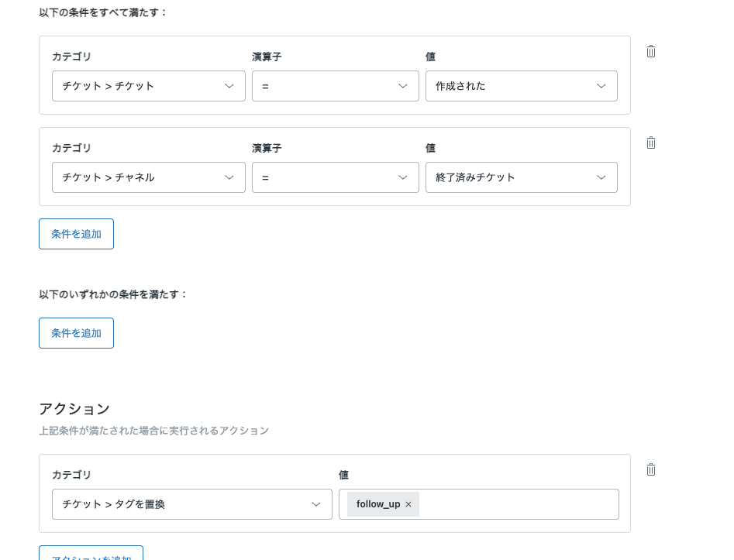
Task: Delete the チケット > チケット condition row
Action: (650, 51)
